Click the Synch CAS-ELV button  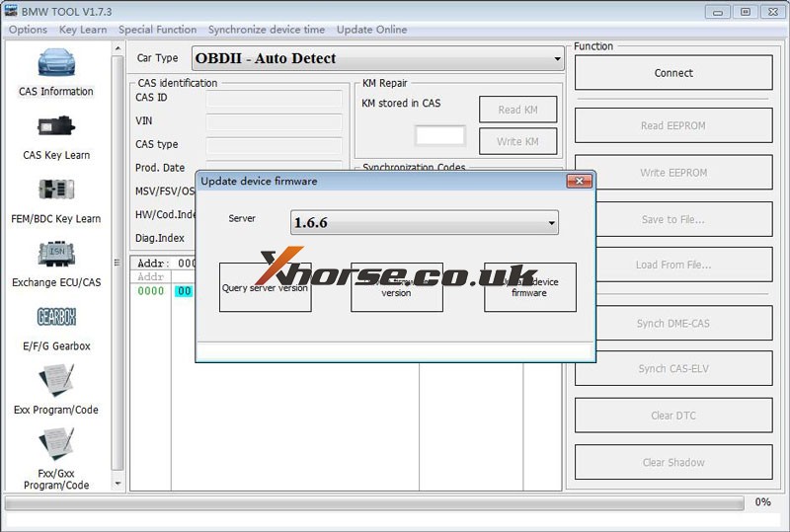(673, 368)
